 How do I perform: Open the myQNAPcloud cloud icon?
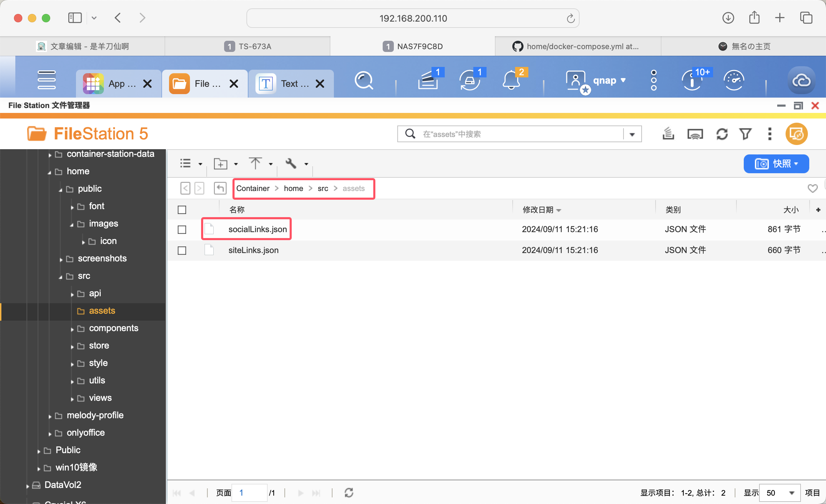click(802, 81)
